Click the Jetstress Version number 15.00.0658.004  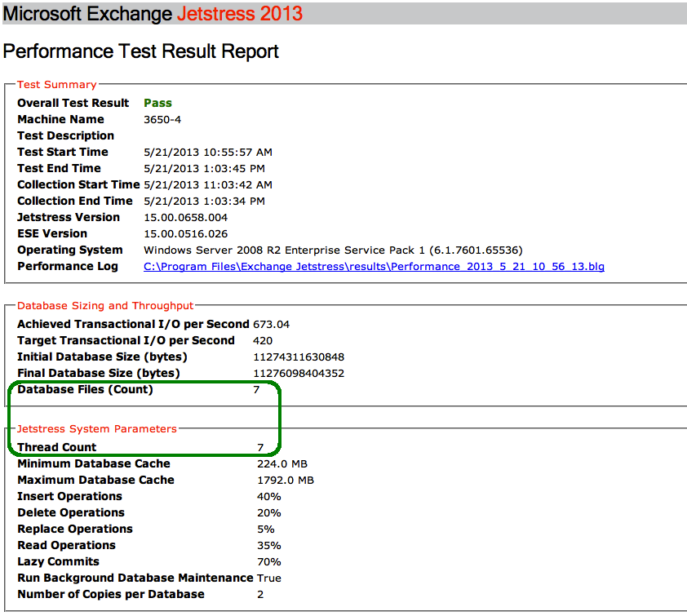[x=185, y=218]
